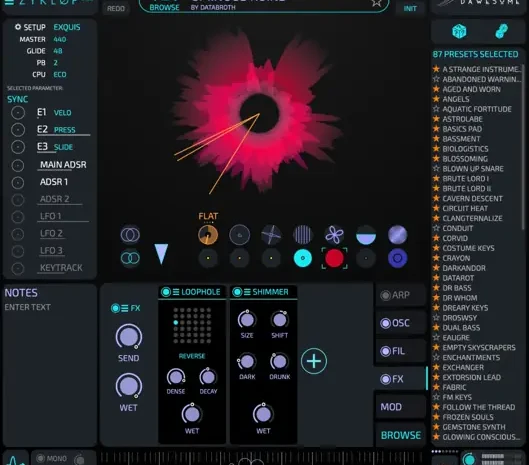Change the E1 VELO source
The width and height of the screenshot is (529, 465).
coord(62,113)
